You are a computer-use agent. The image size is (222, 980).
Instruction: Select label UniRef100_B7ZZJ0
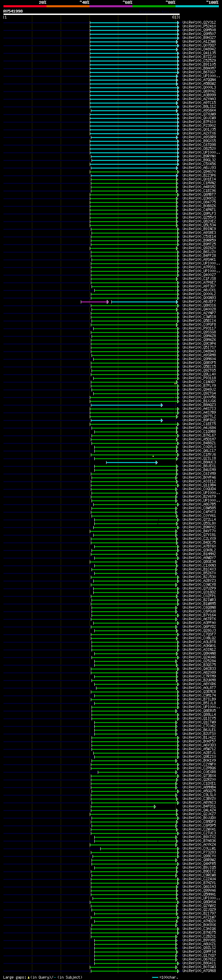coord(199,57)
